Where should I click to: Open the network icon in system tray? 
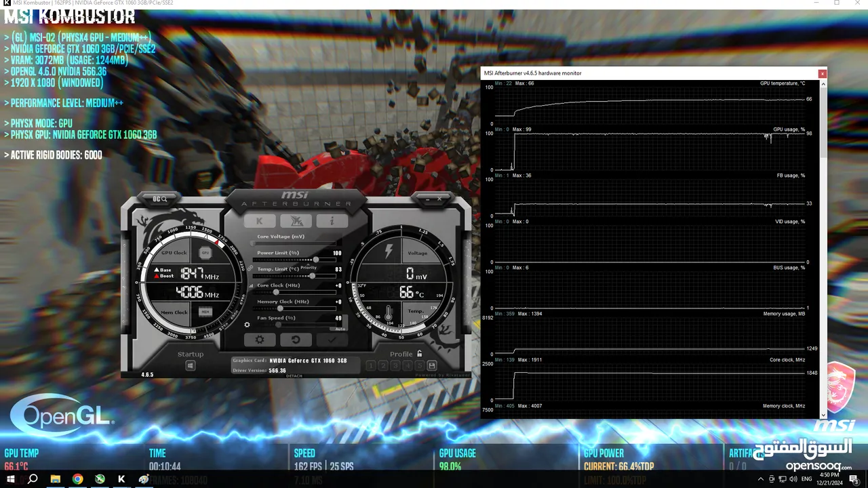782,479
